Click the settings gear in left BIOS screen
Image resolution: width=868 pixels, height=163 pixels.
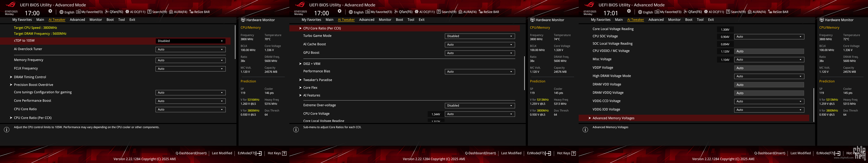pos(50,11)
